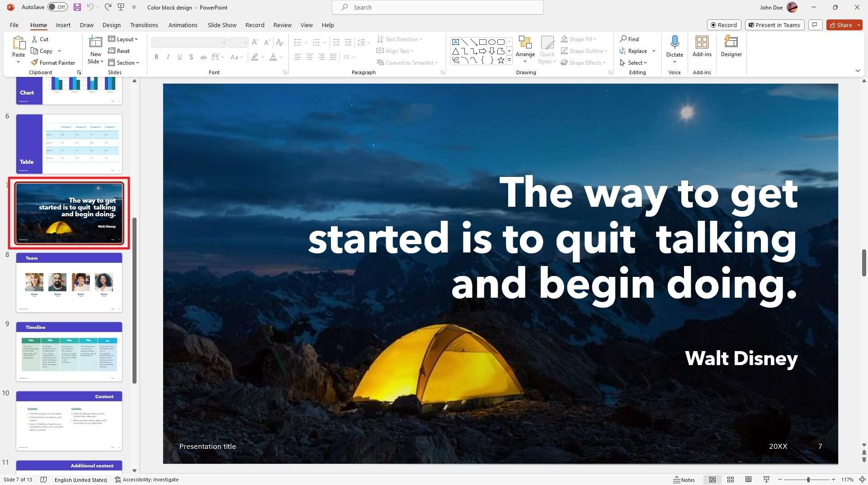Fit slide to current window

click(862, 480)
